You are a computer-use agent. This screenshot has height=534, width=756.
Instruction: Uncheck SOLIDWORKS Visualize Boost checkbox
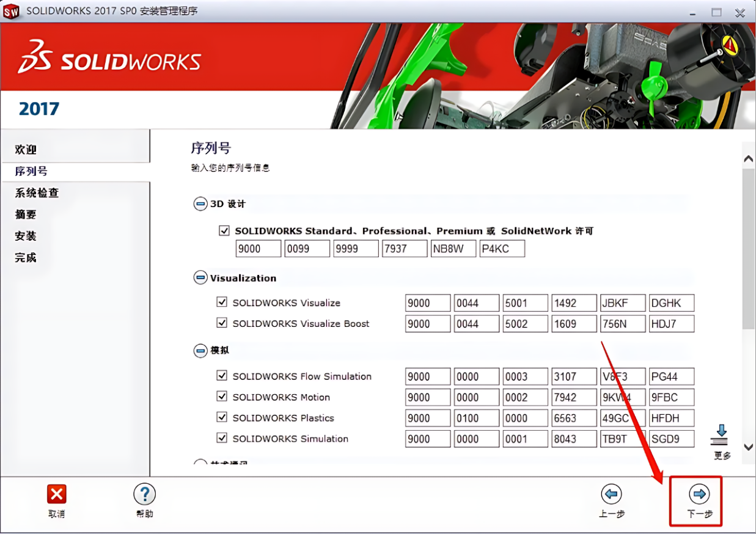point(222,323)
